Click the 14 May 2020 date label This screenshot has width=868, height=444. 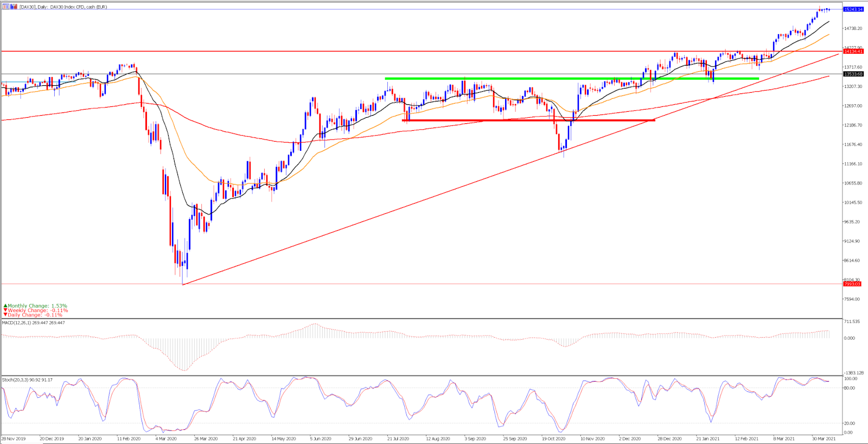pos(284,439)
